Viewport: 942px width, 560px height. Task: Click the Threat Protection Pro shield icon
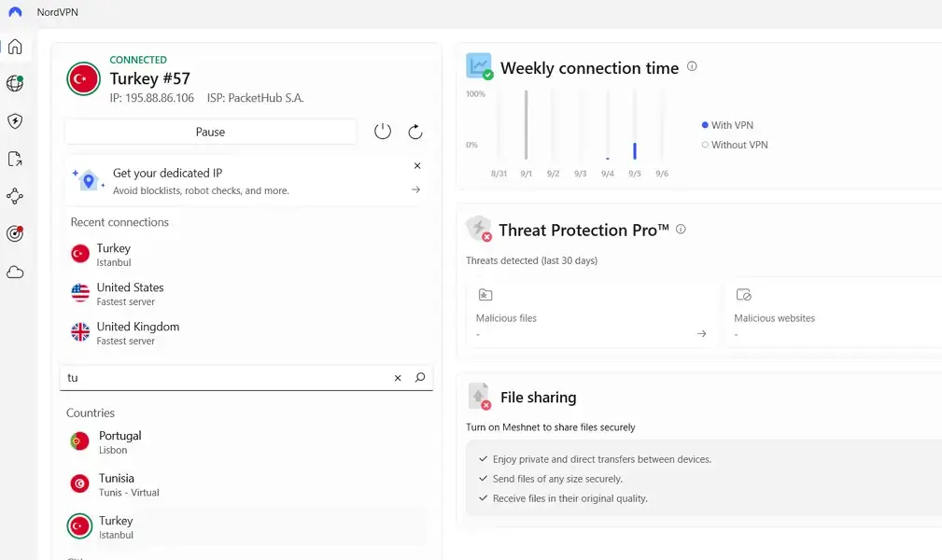pyautogui.click(x=480, y=229)
